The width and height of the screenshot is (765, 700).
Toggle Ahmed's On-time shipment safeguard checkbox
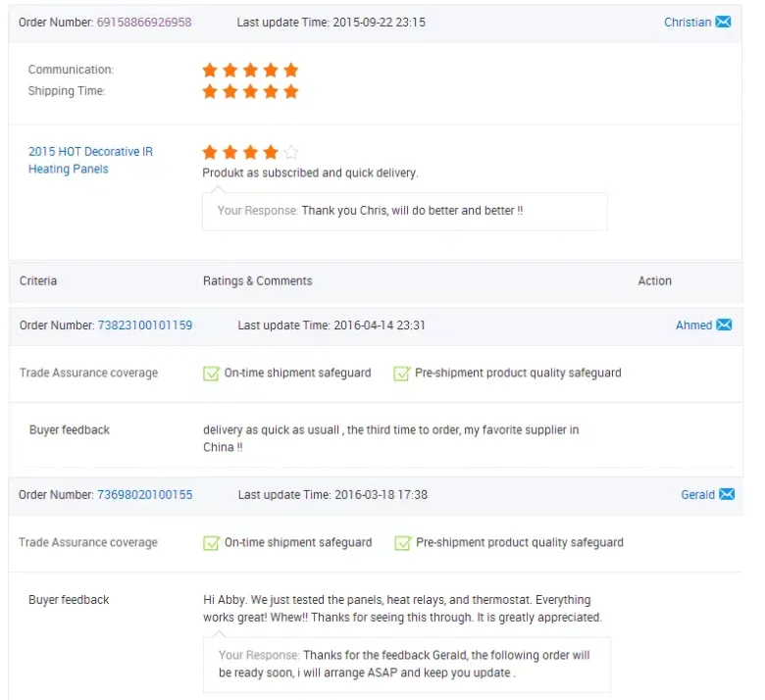pos(211,373)
